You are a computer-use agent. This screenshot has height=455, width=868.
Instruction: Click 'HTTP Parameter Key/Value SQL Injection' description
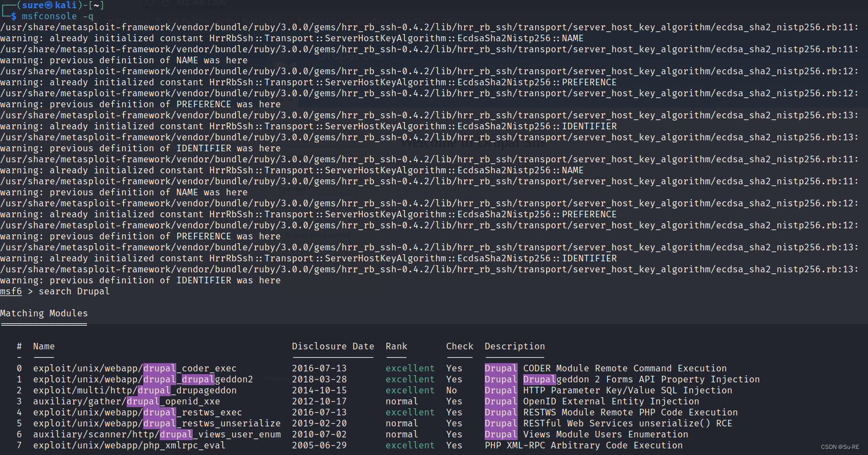[x=628, y=390]
